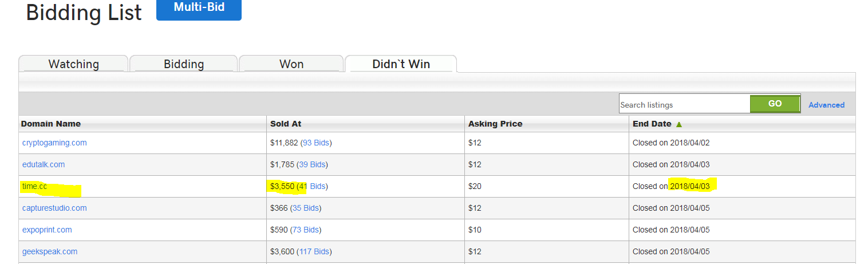Switch to the Bidding tab
Screen dimensions: 868x264
click(184, 64)
